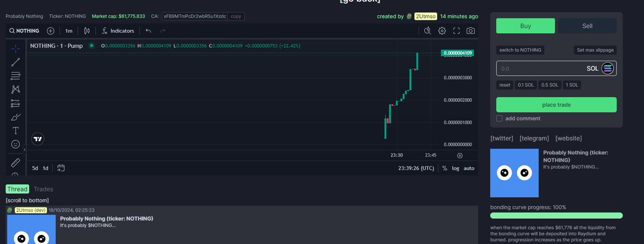Choose the 0.1 SOL preset
This screenshot has width=644, height=244.
pos(525,85)
